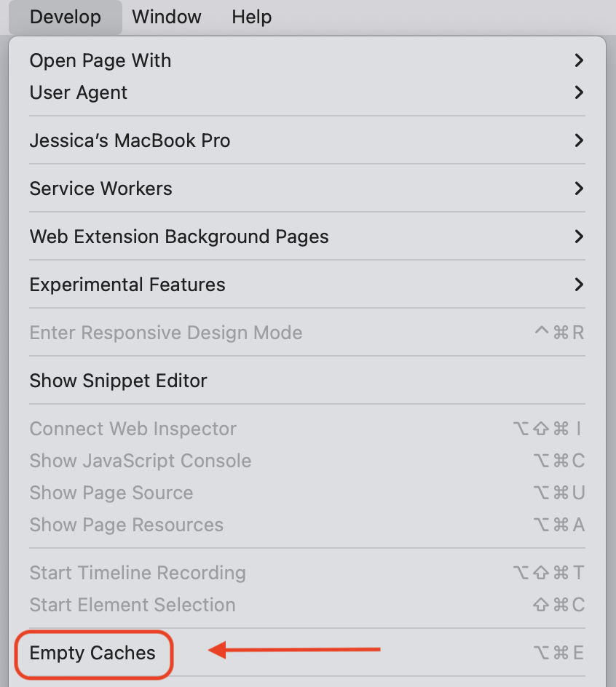Choose Show Snippet Editor
This screenshot has height=687, width=616.
pyautogui.click(x=118, y=380)
